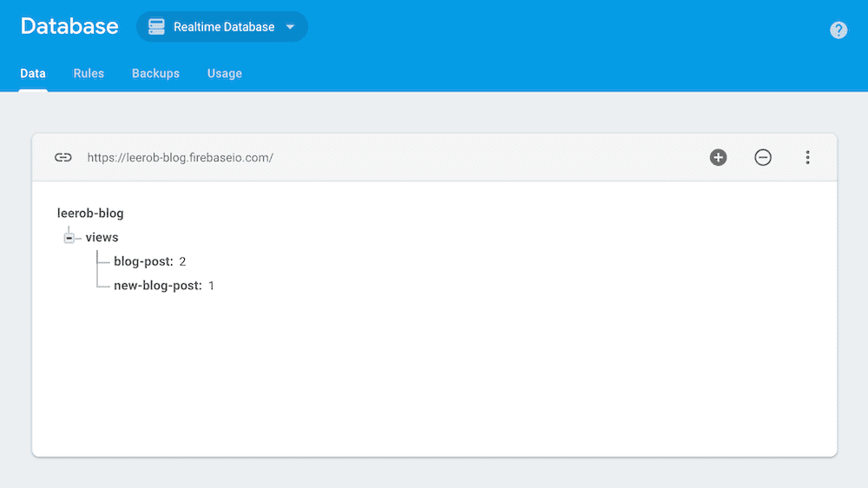Screen dimensions: 868x488
Task: Select the blog-post key
Action: [143, 261]
